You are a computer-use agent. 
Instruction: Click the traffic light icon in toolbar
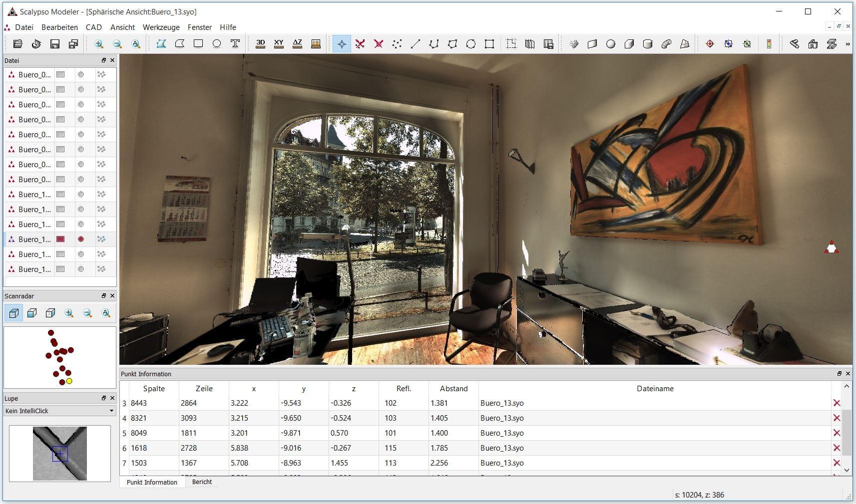(769, 44)
